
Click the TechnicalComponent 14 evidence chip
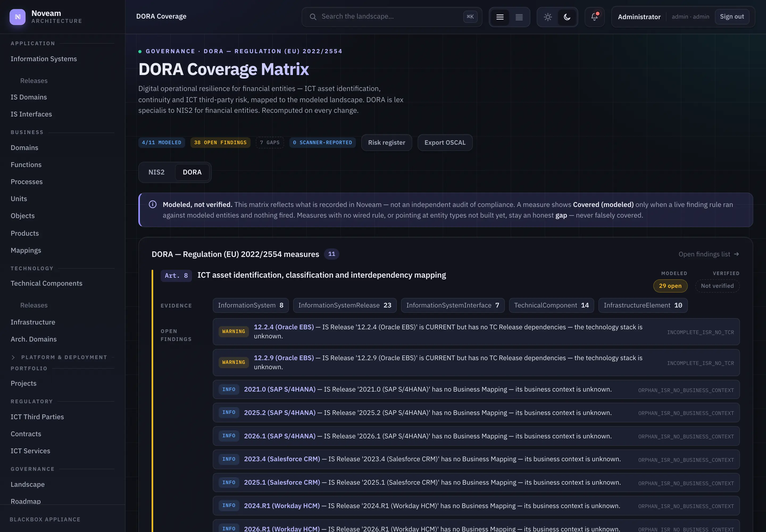(x=551, y=305)
